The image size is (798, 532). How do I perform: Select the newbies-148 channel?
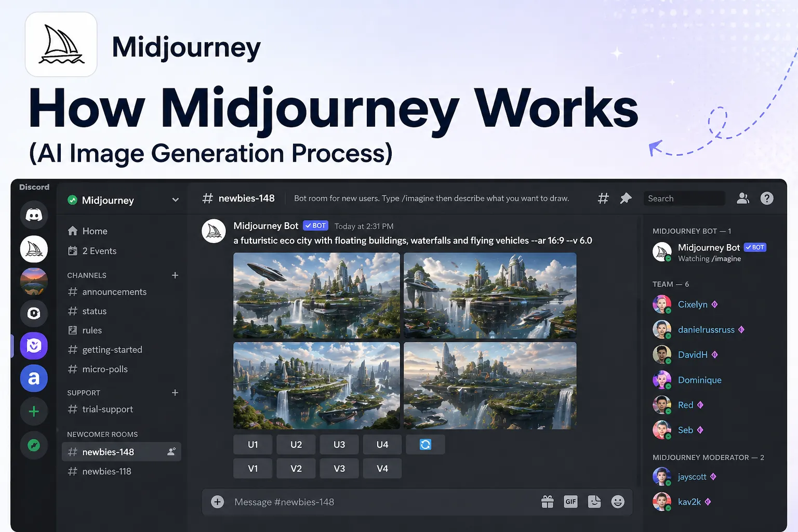click(x=122, y=451)
